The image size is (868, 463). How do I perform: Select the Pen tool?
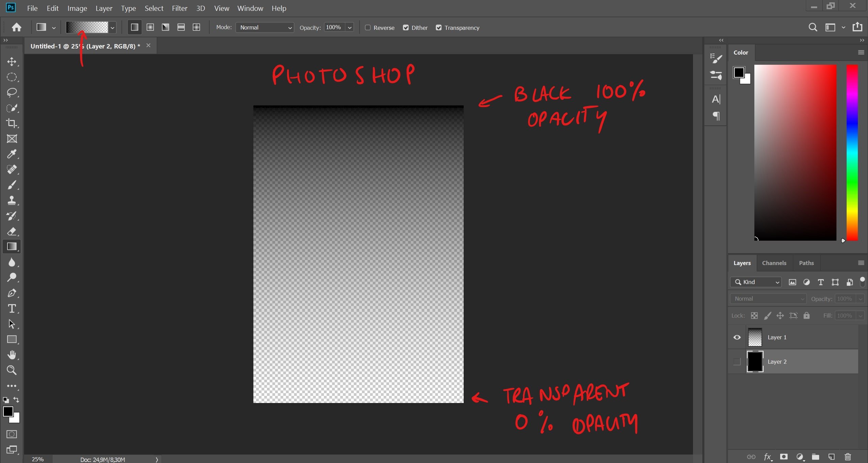12,293
